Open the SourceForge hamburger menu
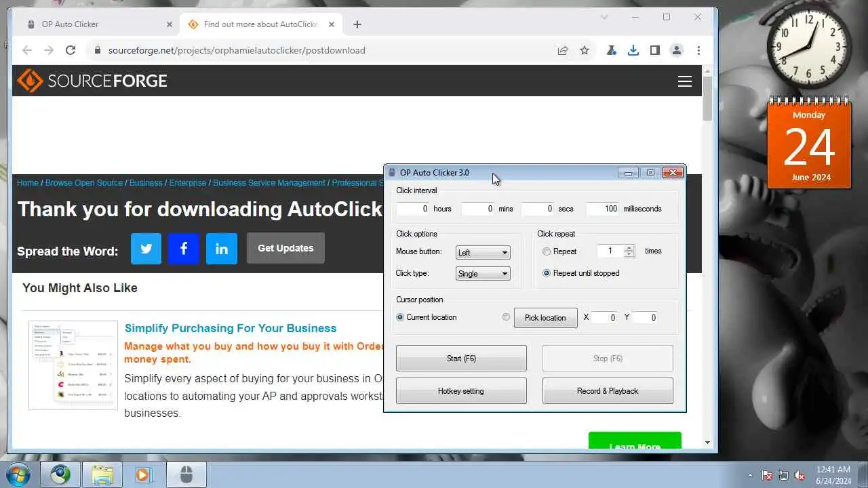This screenshot has height=488, width=868. coord(685,81)
